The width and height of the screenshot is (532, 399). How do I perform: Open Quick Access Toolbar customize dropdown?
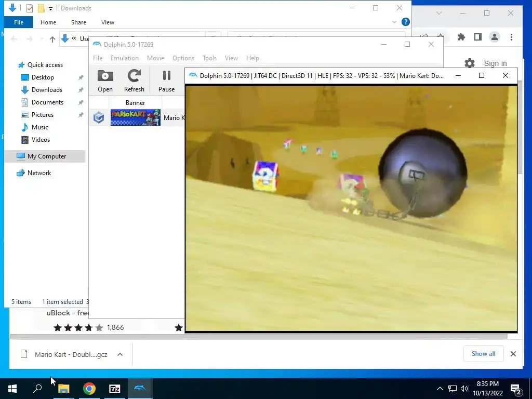pyautogui.click(x=50, y=8)
